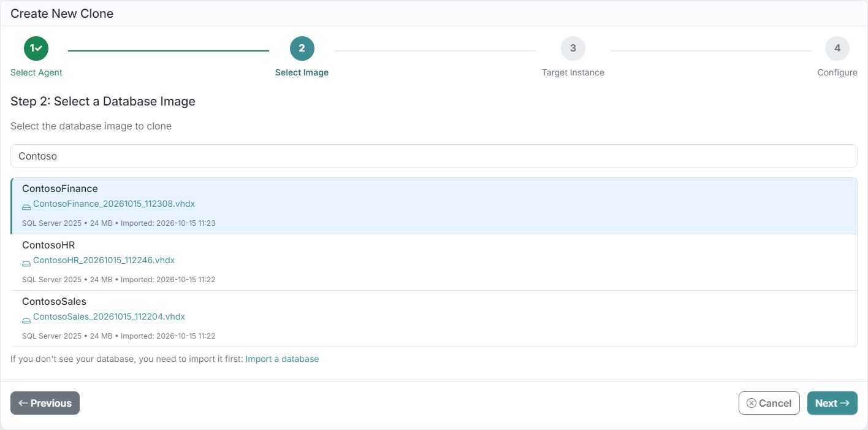
Task: Click disk icon beside ContosoHR vhdx file
Action: [26, 263]
